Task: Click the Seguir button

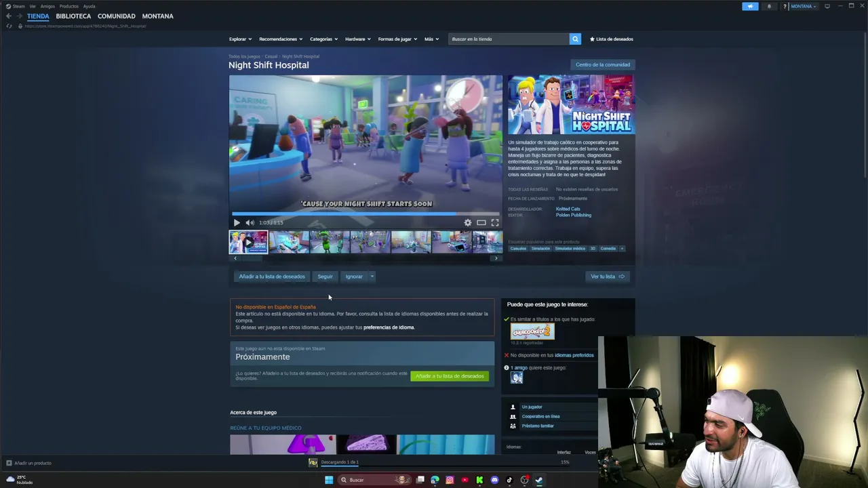Action: [325, 277]
